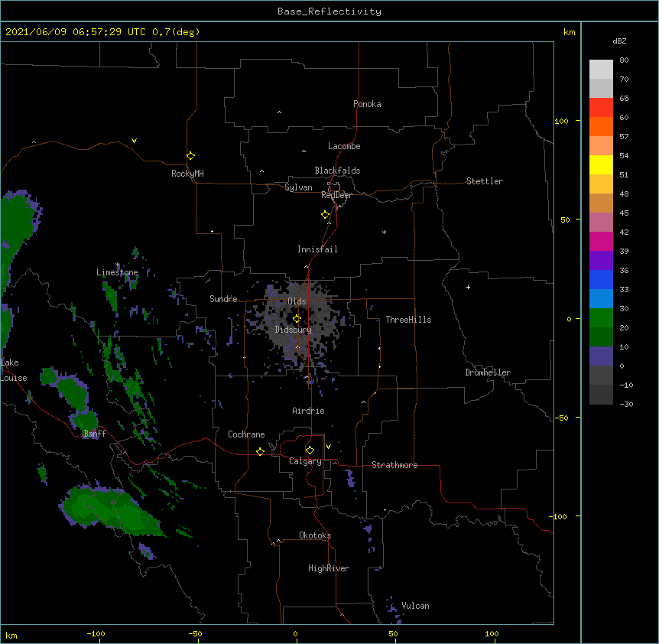Click the yellow V marker northwest of RockyMH
This screenshot has width=659, height=644.
(134, 141)
